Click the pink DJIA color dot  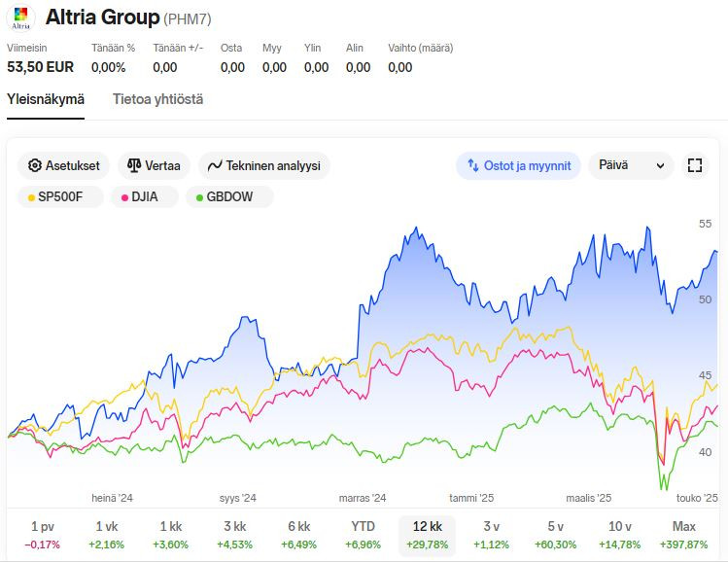[x=124, y=197]
